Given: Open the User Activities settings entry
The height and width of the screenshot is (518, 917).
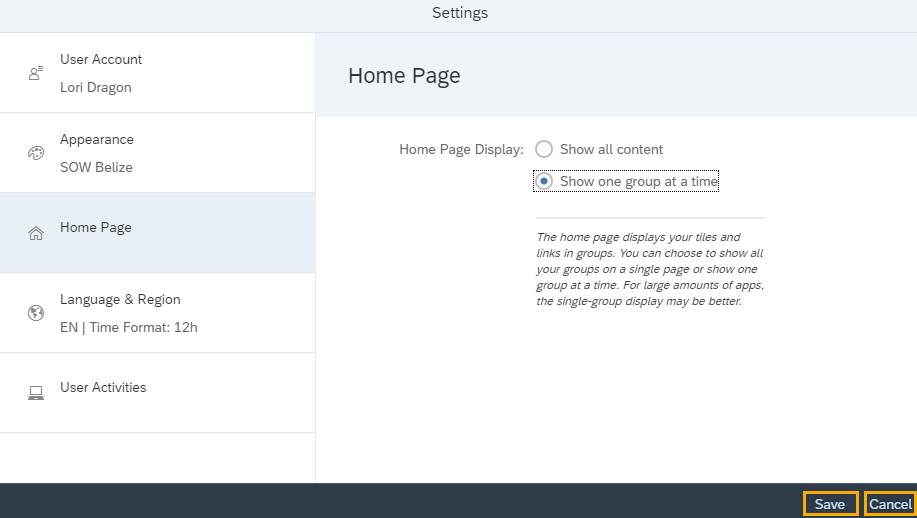Looking at the screenshot, I should (157, 388).
